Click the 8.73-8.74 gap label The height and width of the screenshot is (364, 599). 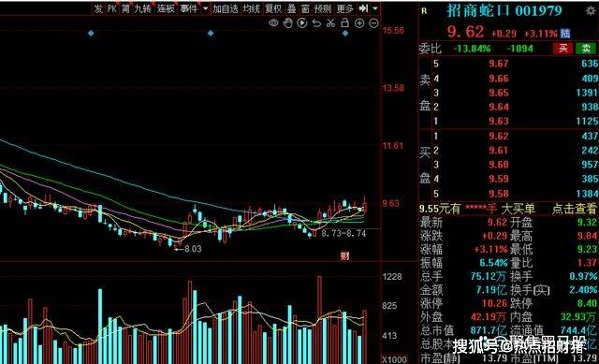click(x=343, y=233)
